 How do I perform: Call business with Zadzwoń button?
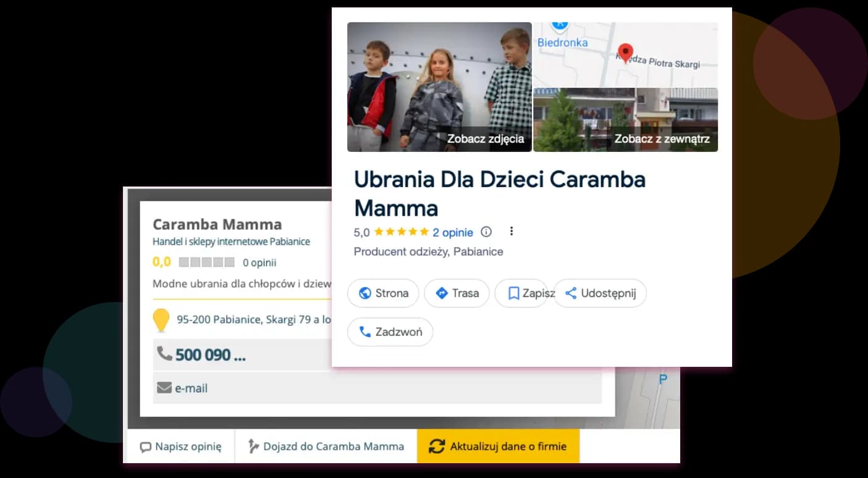390,332
